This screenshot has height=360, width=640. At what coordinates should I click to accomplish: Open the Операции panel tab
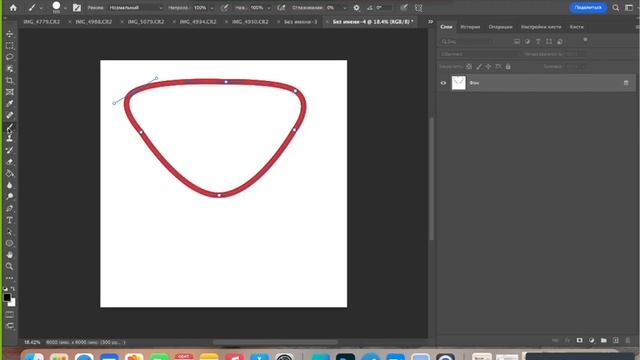tap(500, 27)
